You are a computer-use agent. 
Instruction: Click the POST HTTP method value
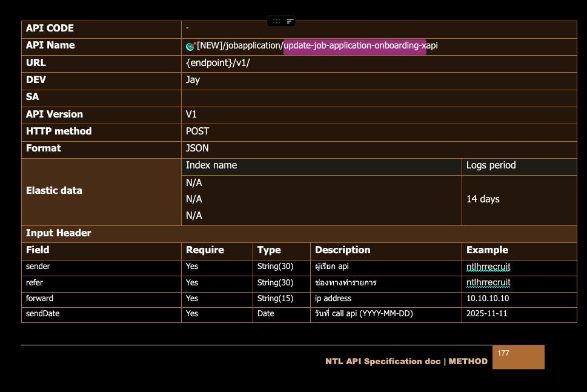197,131
